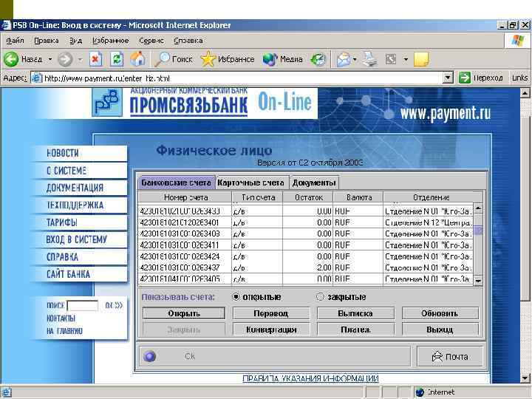
Task: Click the Edit page toolbar icon
Action: pyautogui.click(x=391, y=59)
